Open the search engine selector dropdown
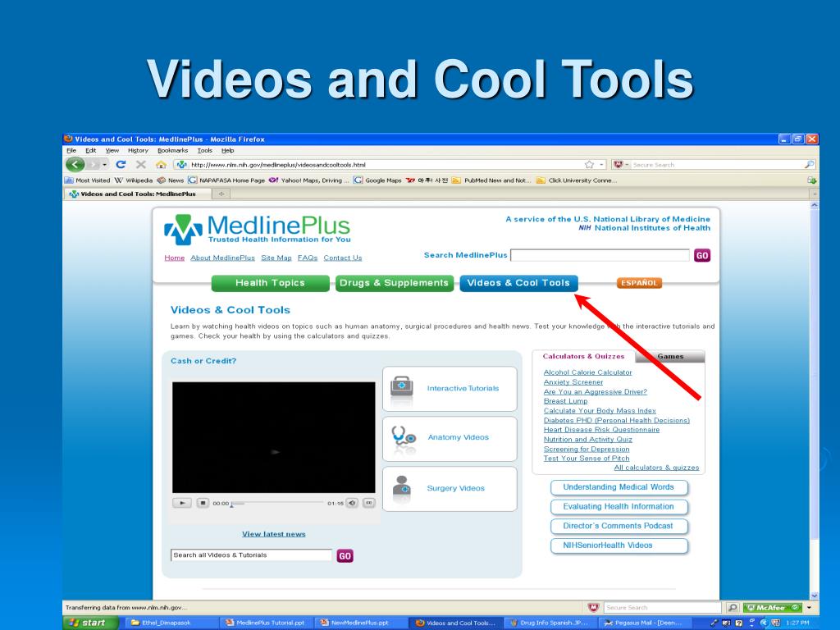Viewport: 840px width, 630px height. coord(621,164)
